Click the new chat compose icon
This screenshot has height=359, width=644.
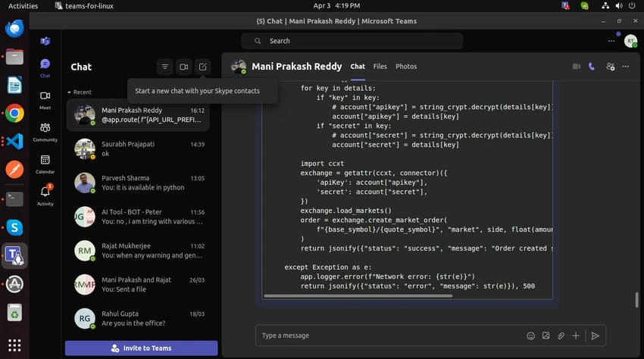202,67
